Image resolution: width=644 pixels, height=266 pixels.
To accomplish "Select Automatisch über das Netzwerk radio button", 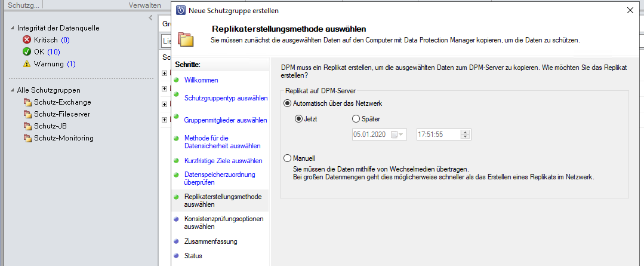I will (x=288, y=103).
